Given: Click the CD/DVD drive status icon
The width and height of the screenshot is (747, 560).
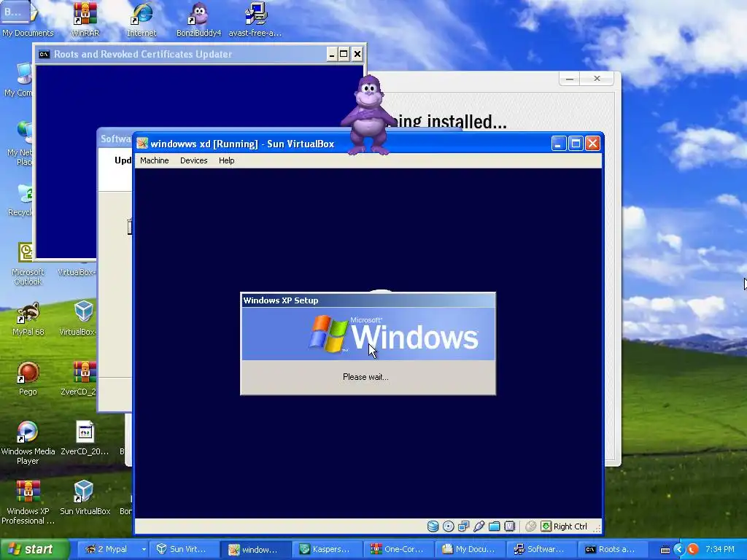Looking at the screenshot, I should [x=448, y=526].
